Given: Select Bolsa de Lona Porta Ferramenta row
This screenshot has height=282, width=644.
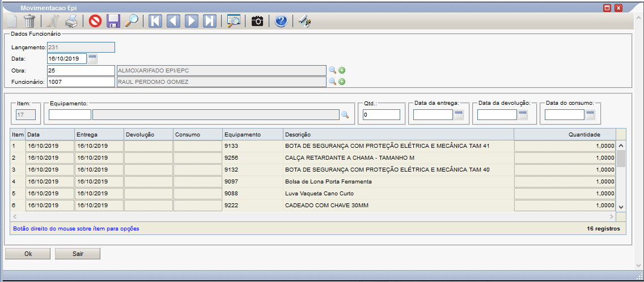Looking at the screenshot, I should point(313,181).
